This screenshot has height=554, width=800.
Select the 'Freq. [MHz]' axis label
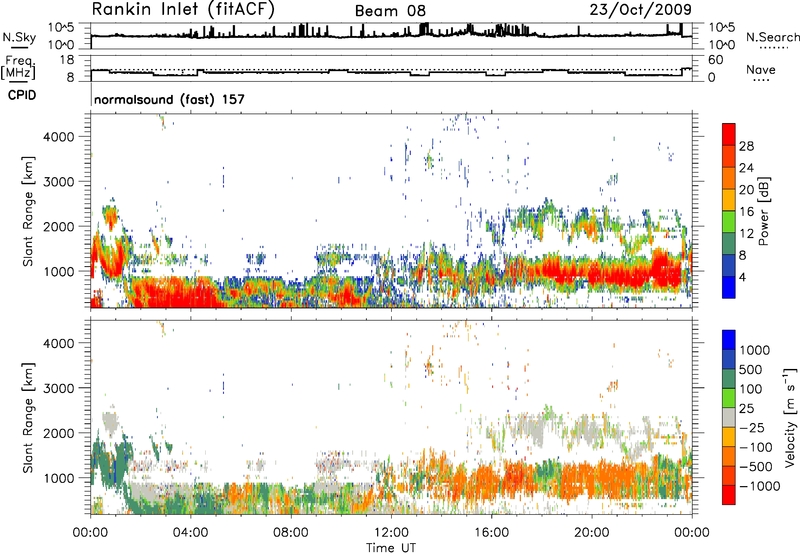point(18,68)
